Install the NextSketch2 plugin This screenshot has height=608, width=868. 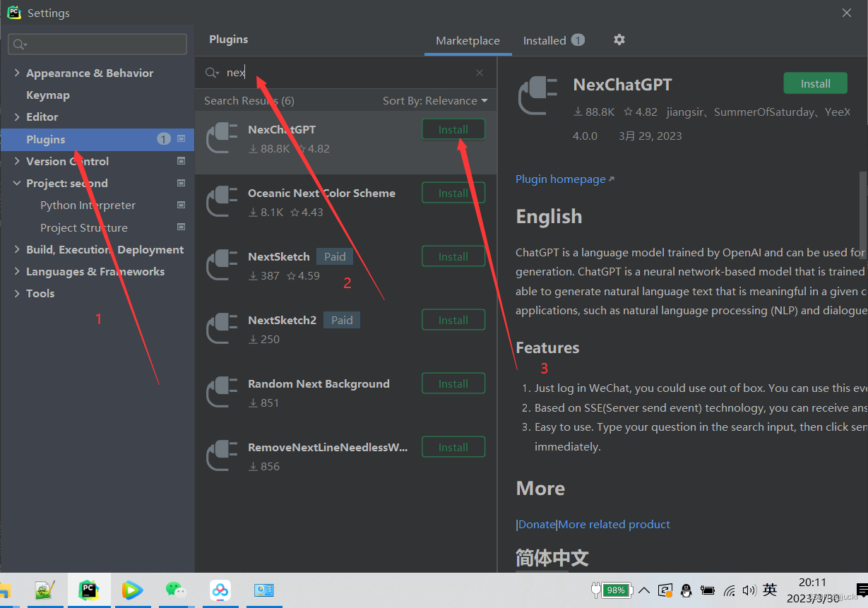click(x=453, y=320)
